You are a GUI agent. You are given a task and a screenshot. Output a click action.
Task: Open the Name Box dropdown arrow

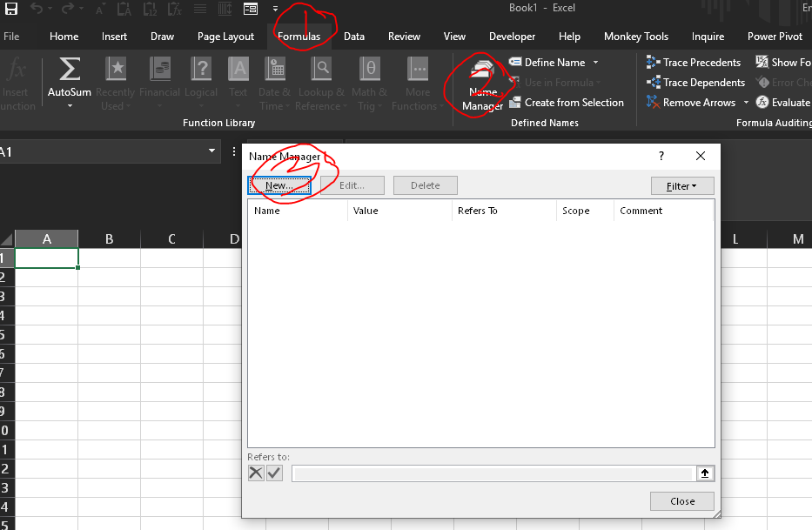tap(211, 151)
